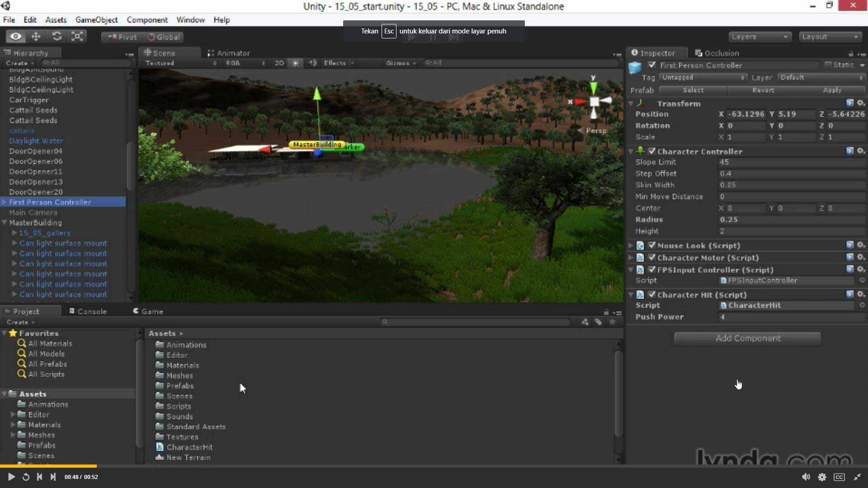Toggle Pivot handle position button
The width and height of the screenshot is (868, 488).
click(x=122, y=37)
